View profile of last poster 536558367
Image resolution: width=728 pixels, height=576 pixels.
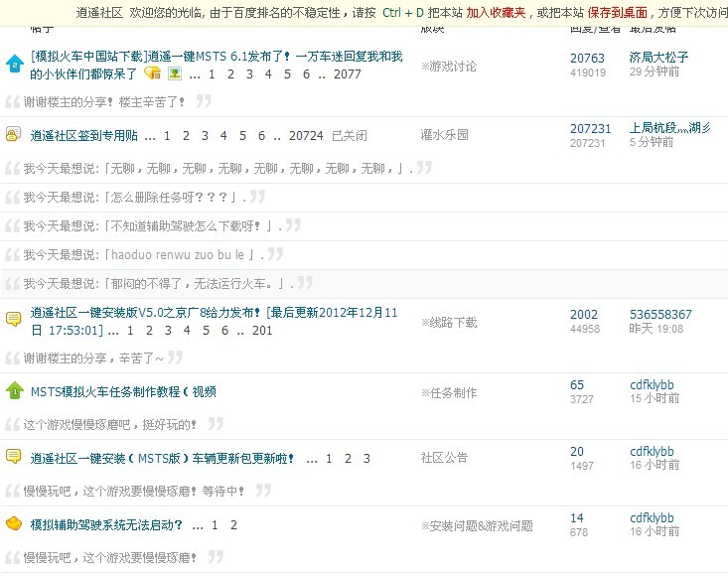[660, 314]
